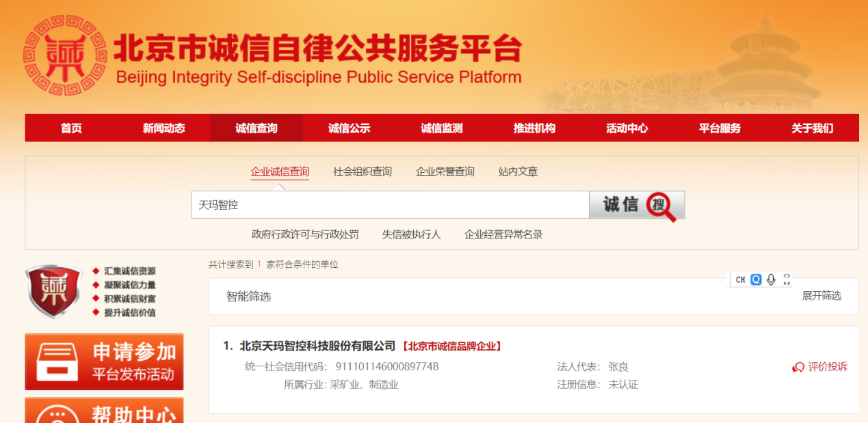Expand the 展开筛选 filter options
Screen dimensions: 868x423
point(821,296)
